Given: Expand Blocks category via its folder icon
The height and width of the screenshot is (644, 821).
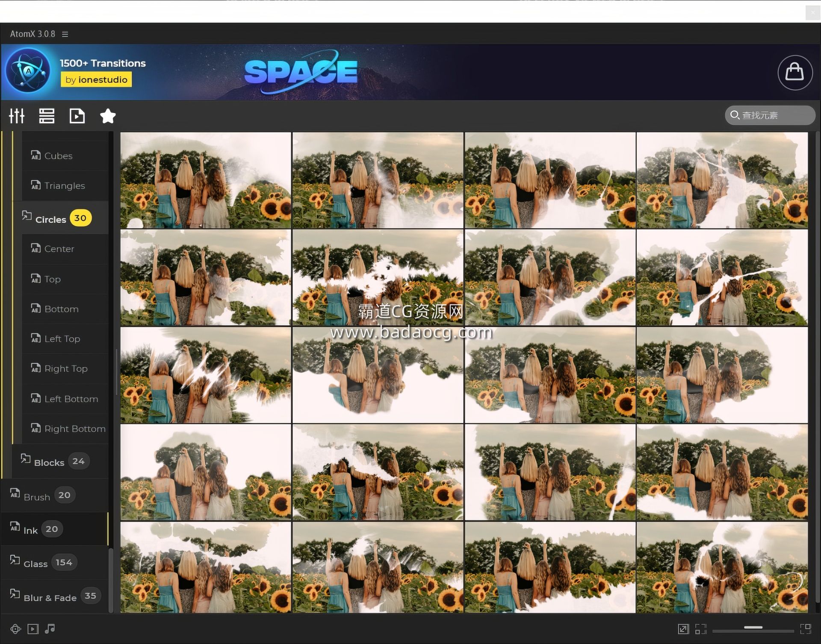Looking at the screenshot, I should [x=26, y=459].
